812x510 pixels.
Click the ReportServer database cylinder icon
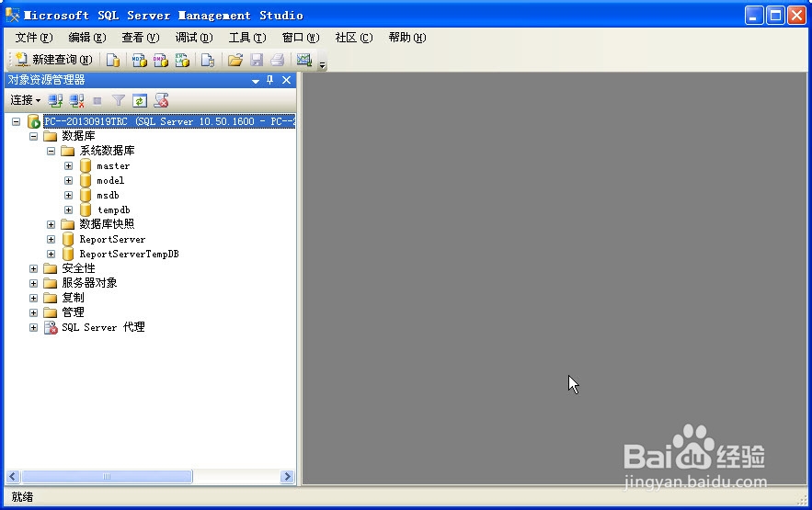[68, 240]
